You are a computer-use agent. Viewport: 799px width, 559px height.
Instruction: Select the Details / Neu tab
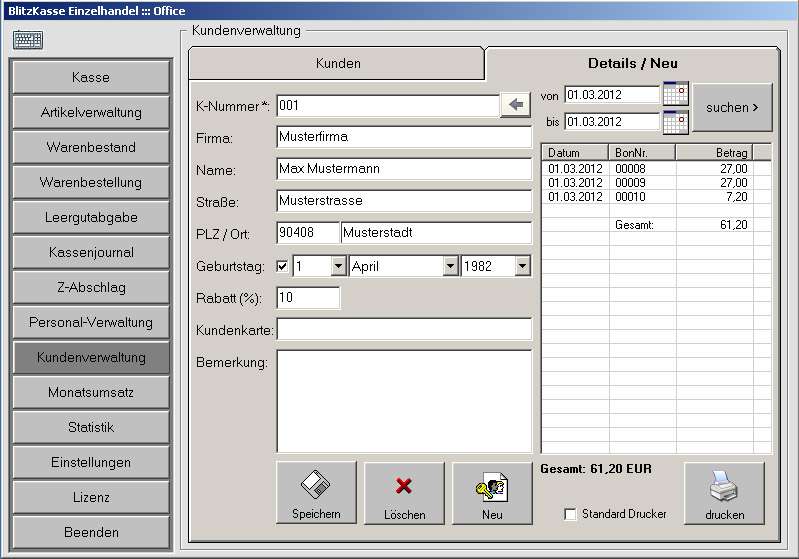pos(632,63)
